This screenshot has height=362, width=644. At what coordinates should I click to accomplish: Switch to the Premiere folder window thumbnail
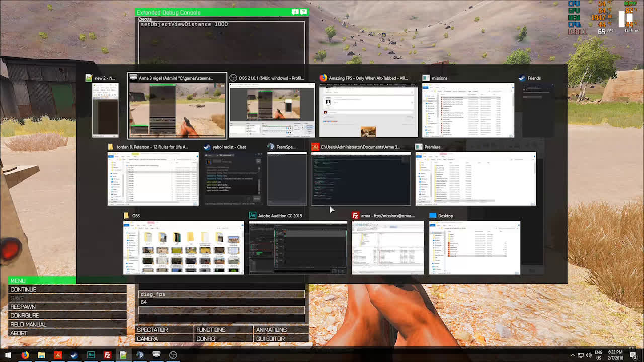pos(475,178)
